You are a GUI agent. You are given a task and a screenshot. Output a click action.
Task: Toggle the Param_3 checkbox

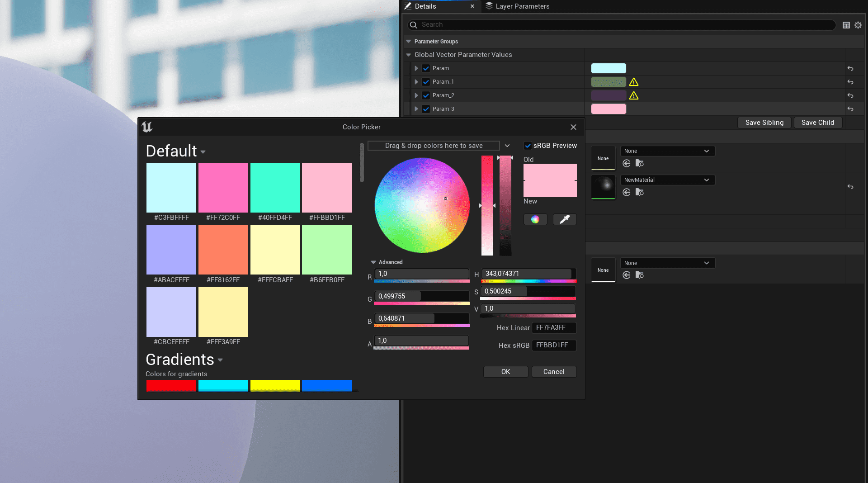pyautogui.click(x=426, y=109)
